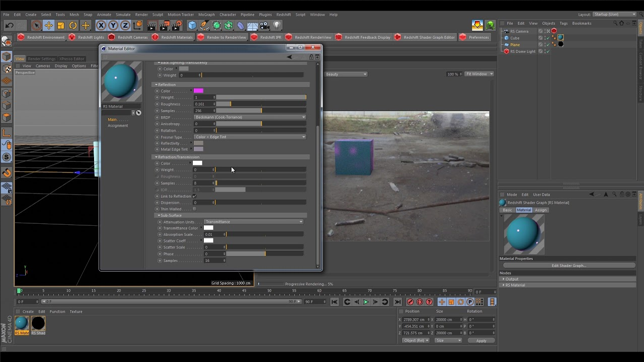Enable the Thin Walled checkbox
This screenshot has height=362, width=644.
click(195, 209)
